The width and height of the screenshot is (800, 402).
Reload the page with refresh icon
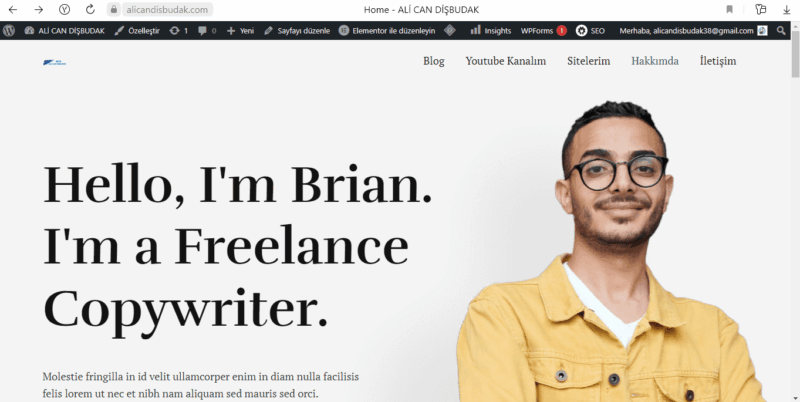pos(90,9)
